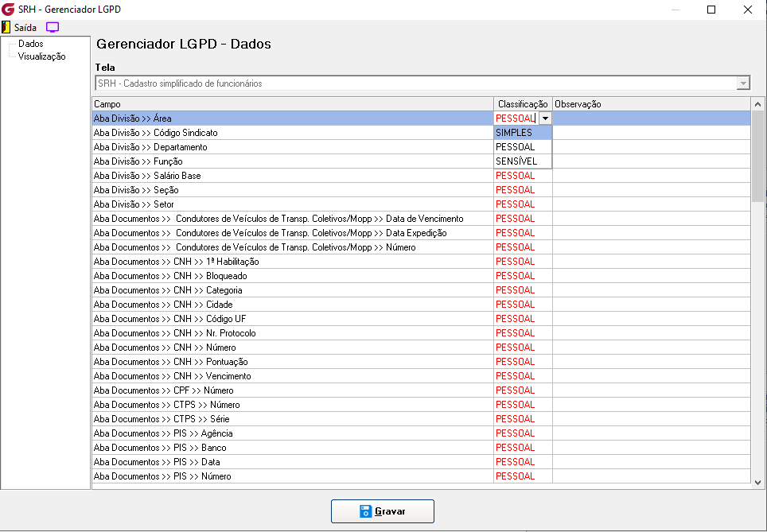The image size is (767, 532).
Task: Click the Observação cell of CTPS >> Série row
Action: click(651, 419)
